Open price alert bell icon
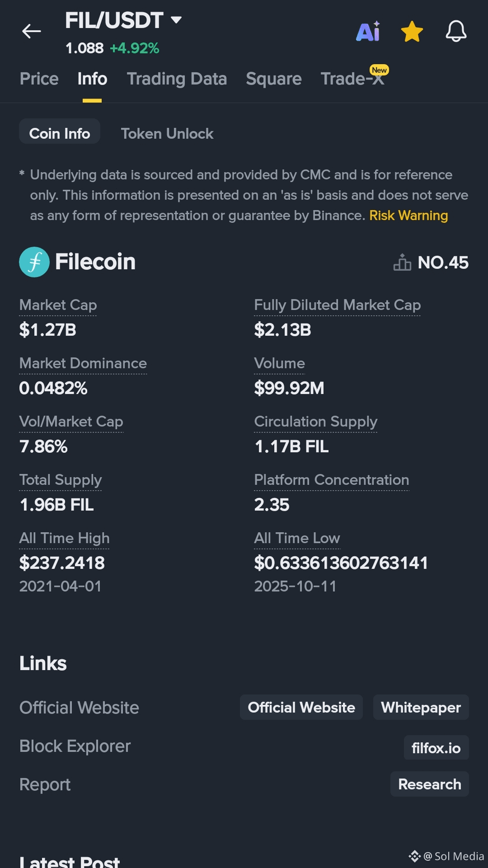Viewport: 488px width, 868px height. point(456,31)
